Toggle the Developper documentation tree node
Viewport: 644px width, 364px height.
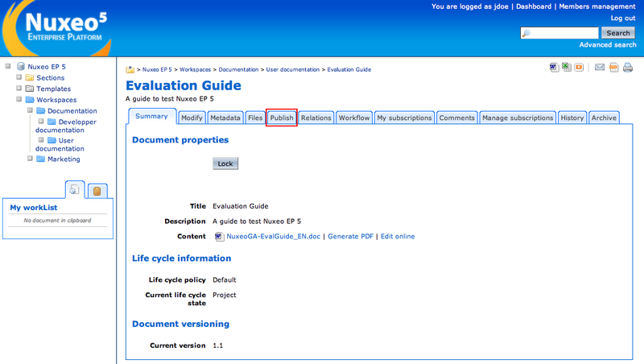coord(41,121)
